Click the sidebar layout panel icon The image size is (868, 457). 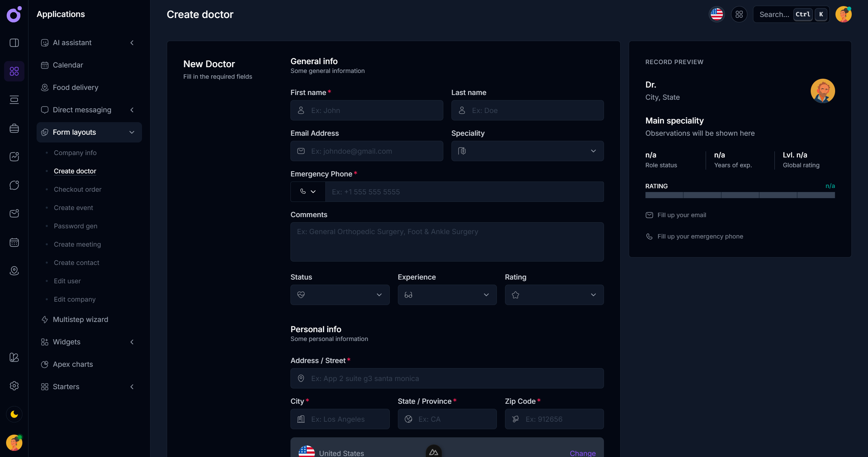click(14, 43)
